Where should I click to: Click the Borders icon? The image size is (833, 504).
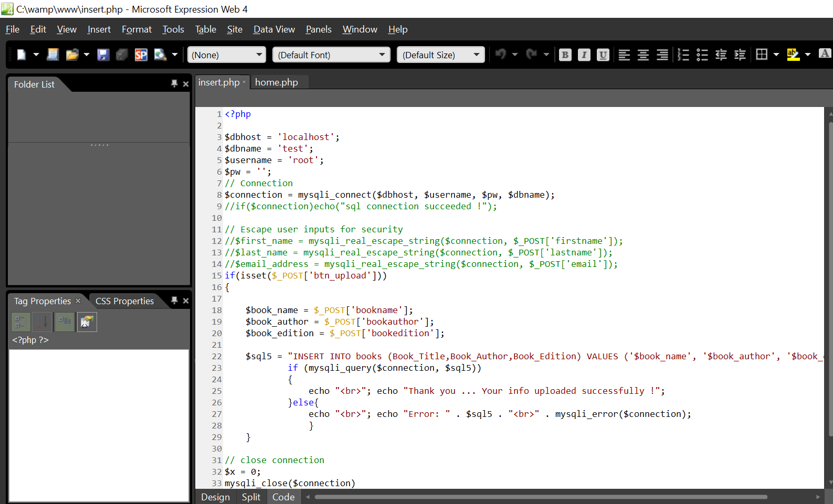click(x=762, y=54)
